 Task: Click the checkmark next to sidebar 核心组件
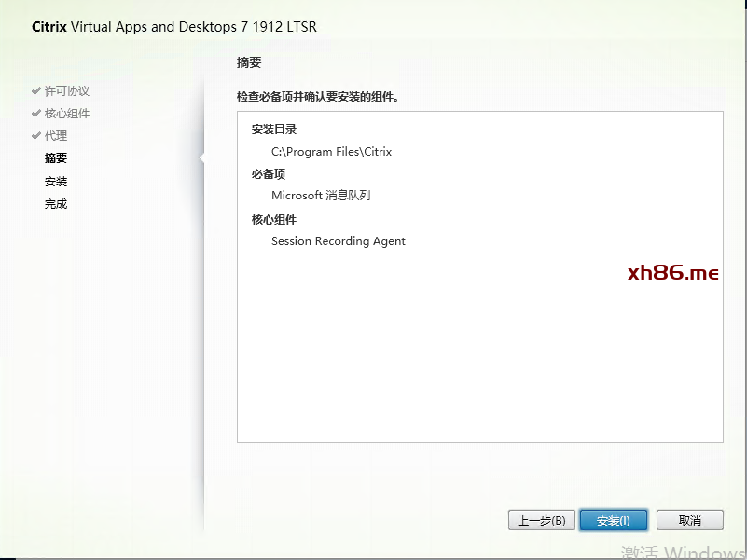[36, 114]
